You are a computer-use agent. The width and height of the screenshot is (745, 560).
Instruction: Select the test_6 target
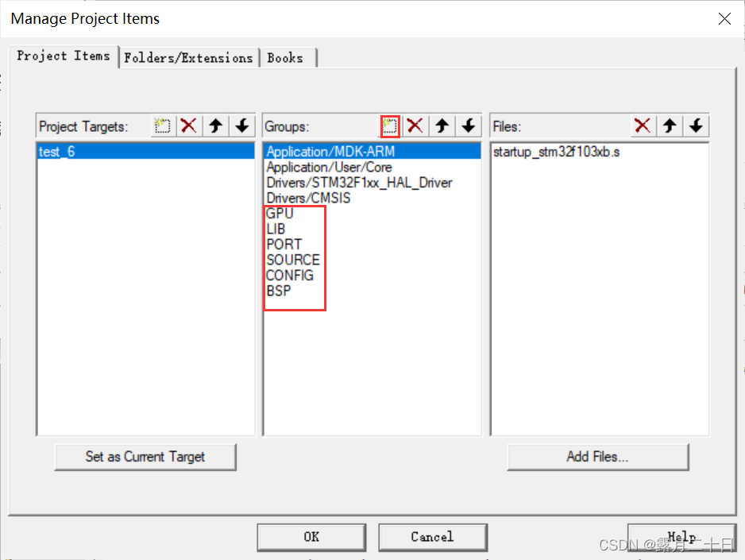coord(145,152)
